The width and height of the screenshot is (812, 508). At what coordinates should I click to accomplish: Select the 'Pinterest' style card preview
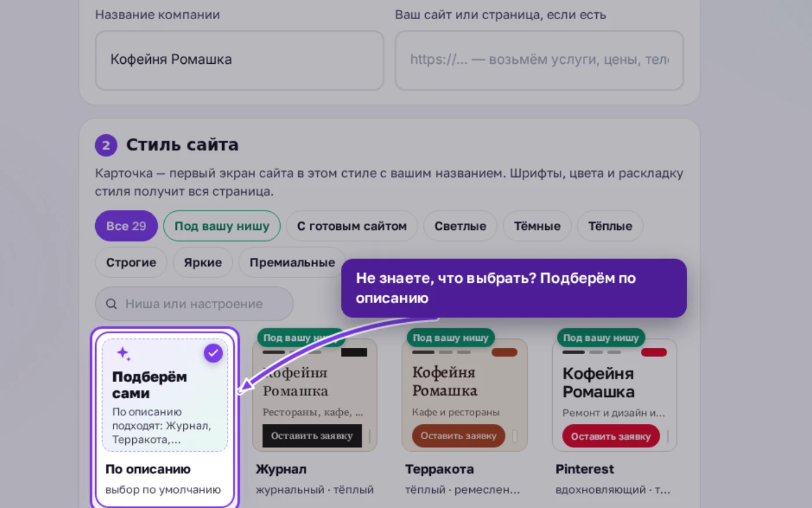pos(615,395)
